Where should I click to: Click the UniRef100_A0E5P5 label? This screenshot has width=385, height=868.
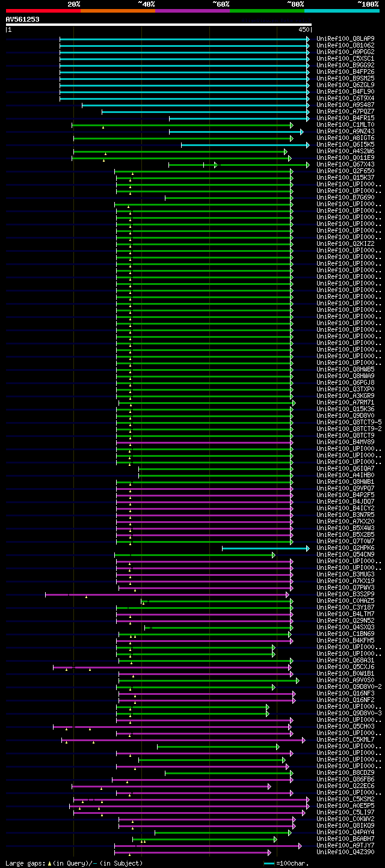[345, 806]
